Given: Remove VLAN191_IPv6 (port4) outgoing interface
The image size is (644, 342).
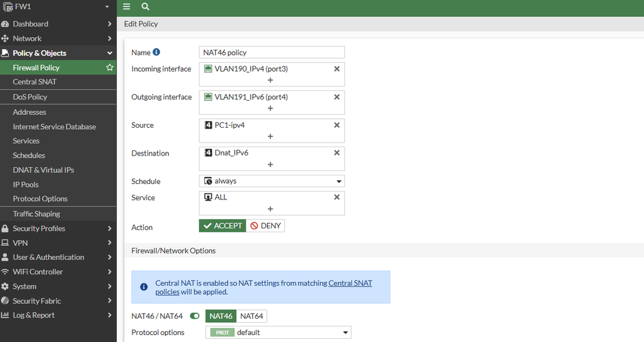Looking at the screenshot, I should click(337, 97).
